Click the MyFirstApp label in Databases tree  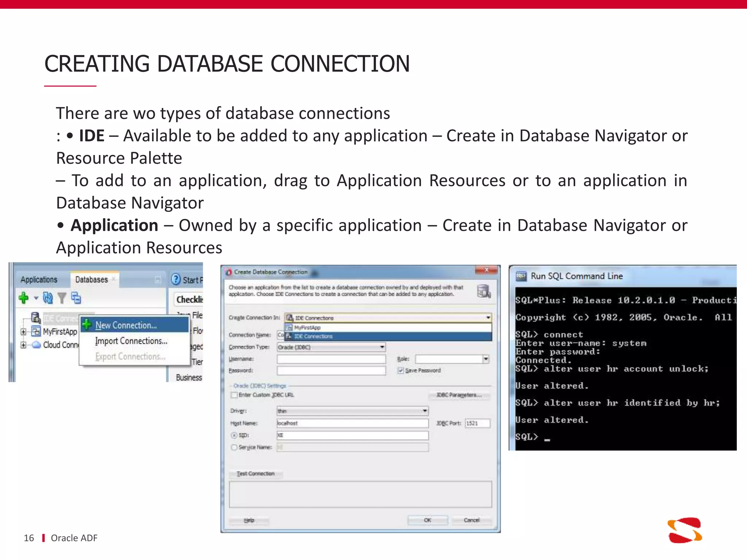click(x=60, y=332)
